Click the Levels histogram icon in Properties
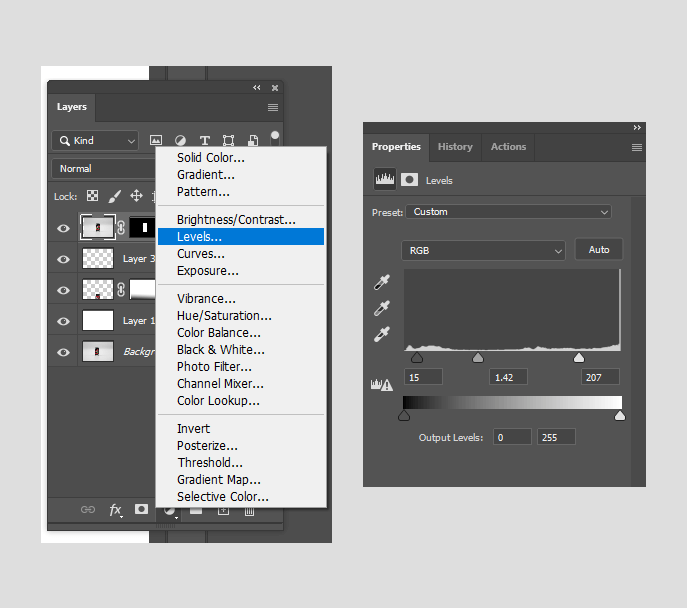The height and width of the screenshot is (608, 687). pos(385,179)
